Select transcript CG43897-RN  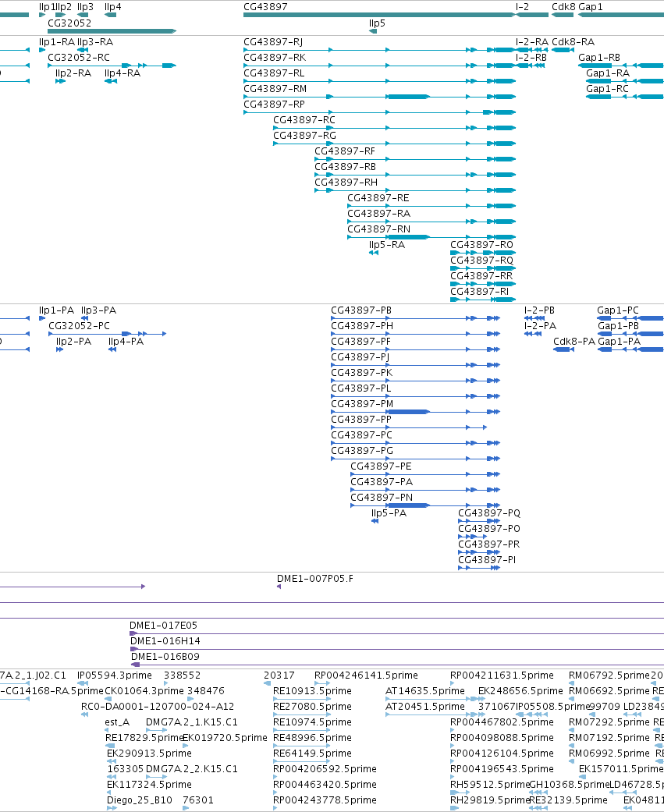[378, 229]
